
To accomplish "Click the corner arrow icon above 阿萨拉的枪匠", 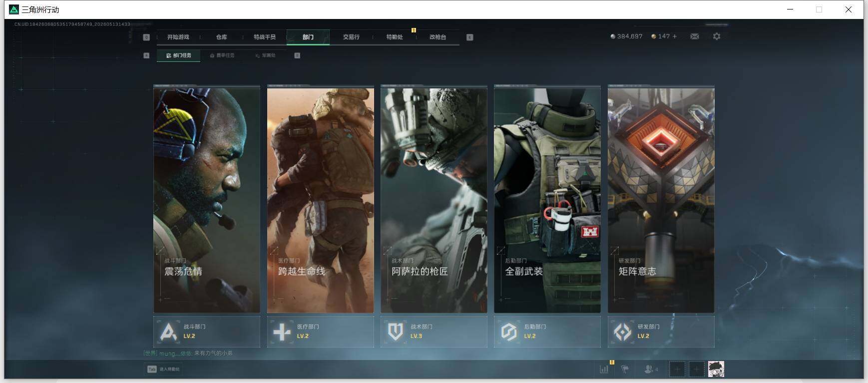I will [387, 250].
